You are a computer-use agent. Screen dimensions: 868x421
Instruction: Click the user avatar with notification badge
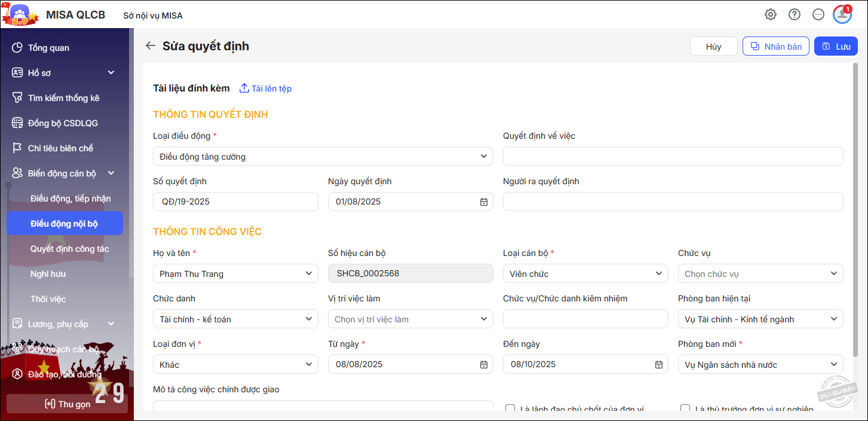842,15
